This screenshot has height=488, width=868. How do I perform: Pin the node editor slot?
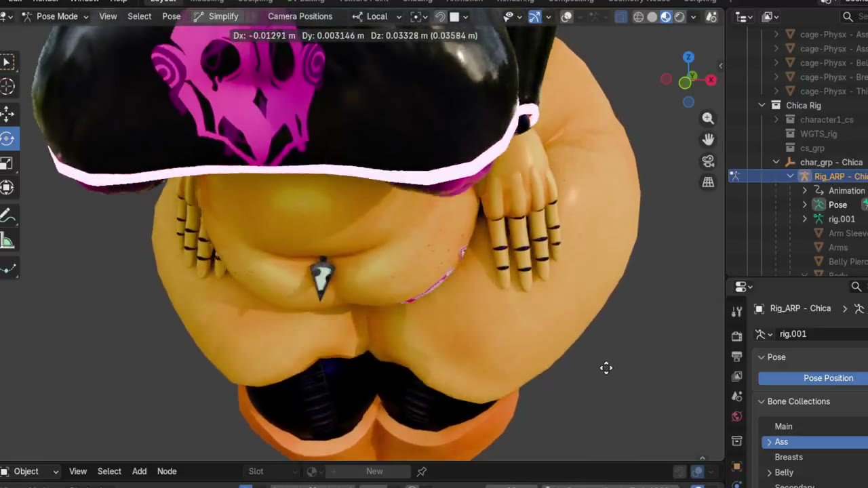click(x=421, y=472)
